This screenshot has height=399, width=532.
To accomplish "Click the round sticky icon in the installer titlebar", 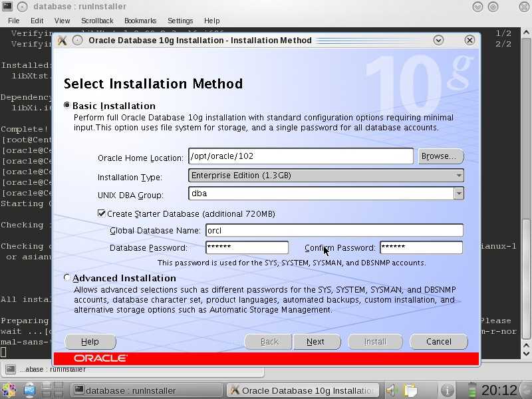I will click(x=78, y=41).
